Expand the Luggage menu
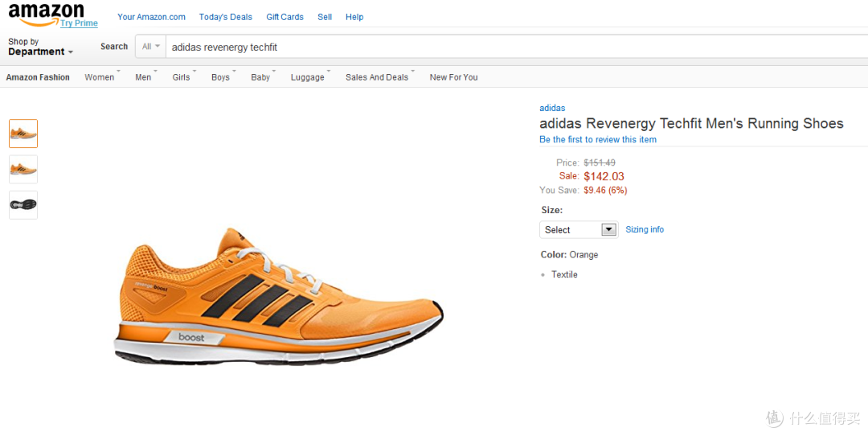Image resolution: width=868 pixels, height=436 pixels. [308, 77]
